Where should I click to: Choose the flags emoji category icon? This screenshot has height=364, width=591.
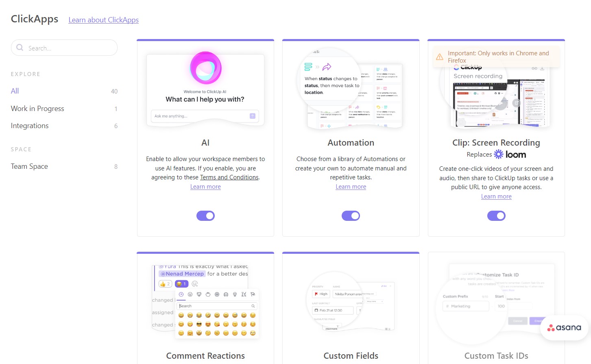click(x=253, y=294)
